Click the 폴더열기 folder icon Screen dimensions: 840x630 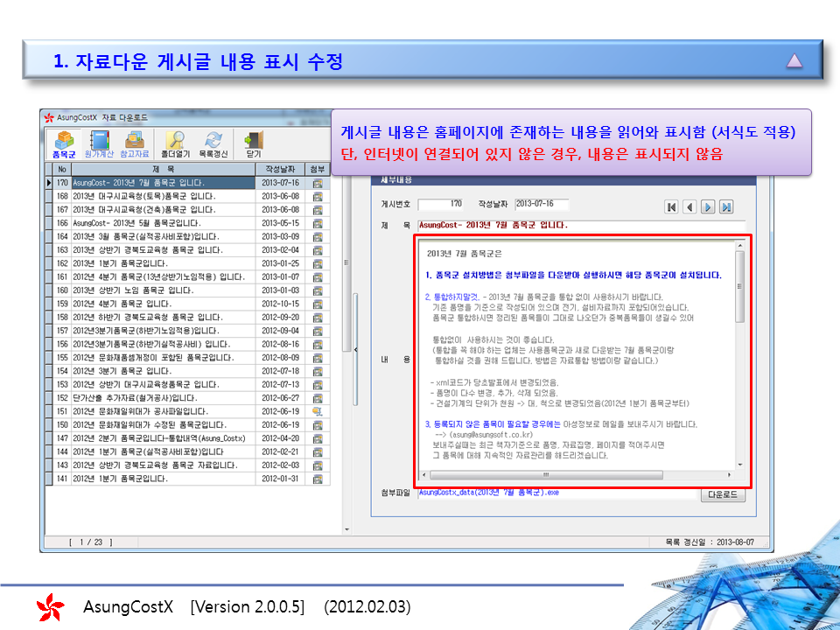175,144
